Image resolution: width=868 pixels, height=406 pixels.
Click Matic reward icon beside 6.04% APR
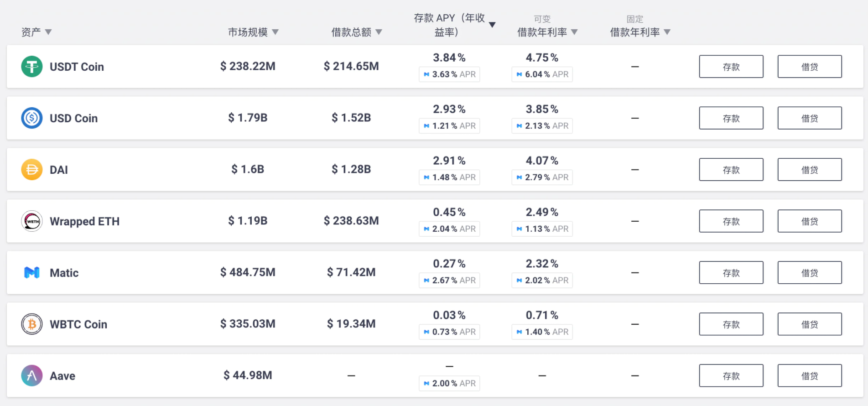519,74
